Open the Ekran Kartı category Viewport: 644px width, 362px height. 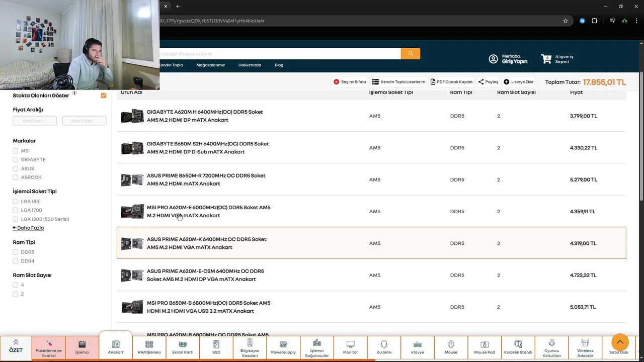183,347
